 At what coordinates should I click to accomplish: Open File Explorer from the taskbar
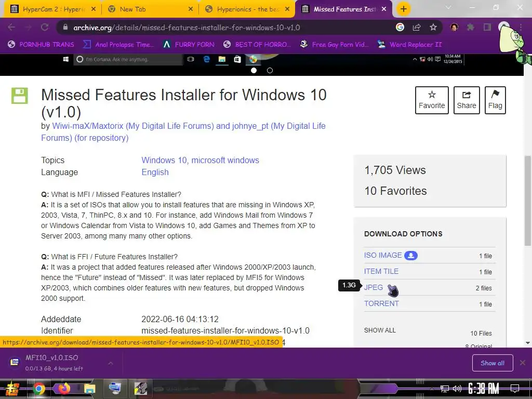[89, 389]
